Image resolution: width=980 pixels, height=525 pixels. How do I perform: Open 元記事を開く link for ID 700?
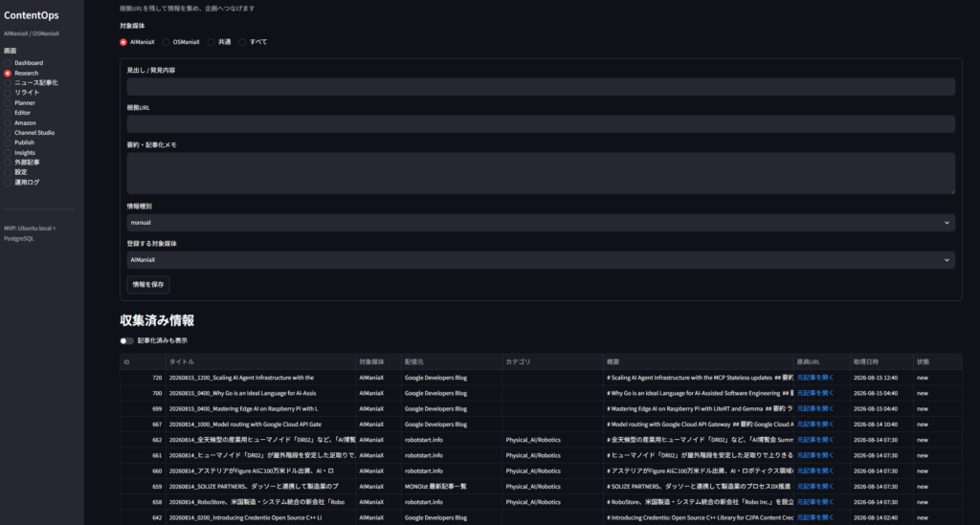(815, 393)
